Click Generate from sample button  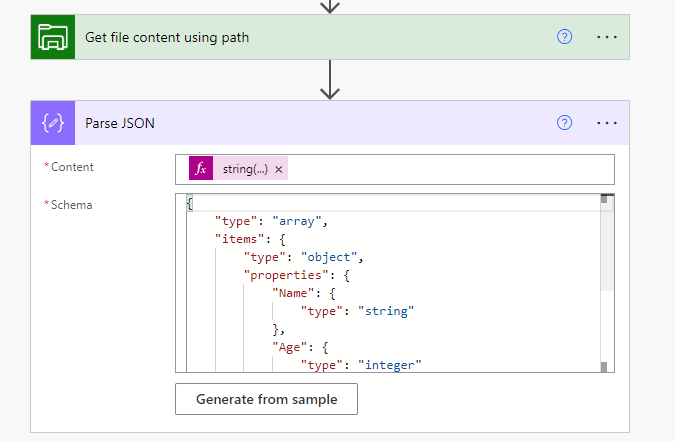(x=266, y=399)
